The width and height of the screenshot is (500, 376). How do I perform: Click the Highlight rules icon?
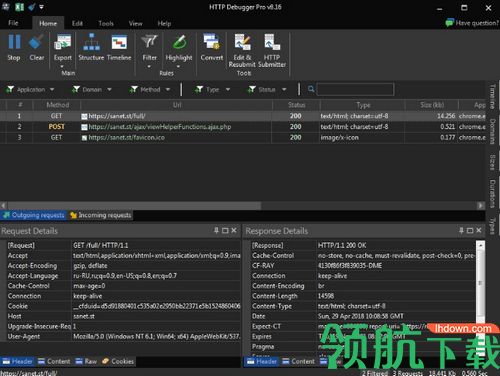(x=179, y=42)
